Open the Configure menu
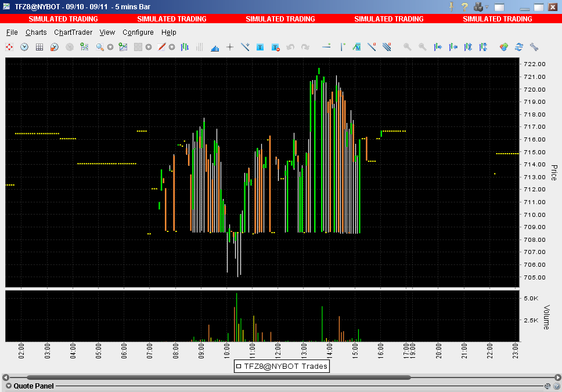The height and width of the screenshot is (392, 562). [x=138, y=32]
